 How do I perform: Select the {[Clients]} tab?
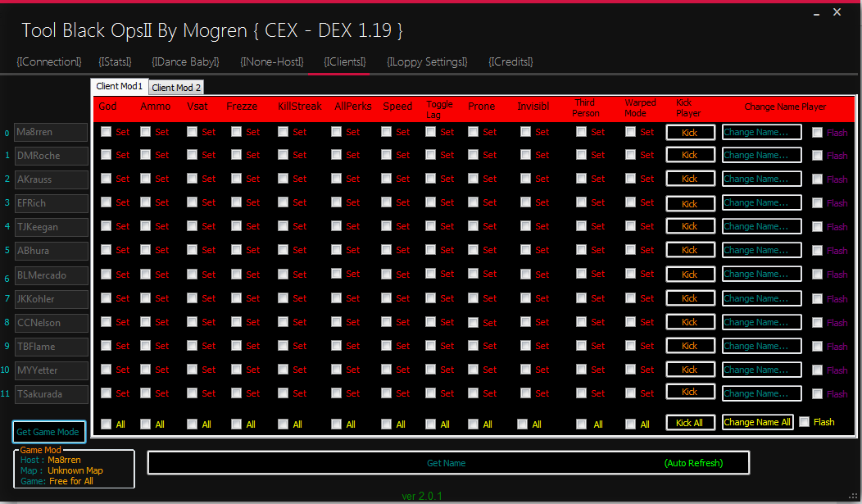point(345,61)
